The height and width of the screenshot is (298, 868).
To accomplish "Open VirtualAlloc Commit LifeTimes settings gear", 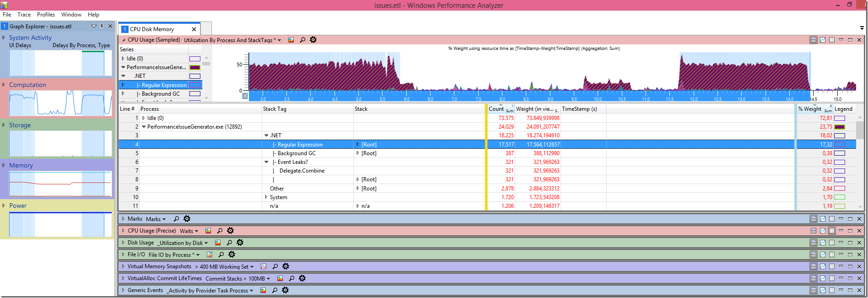I will [x=302, y=278].
